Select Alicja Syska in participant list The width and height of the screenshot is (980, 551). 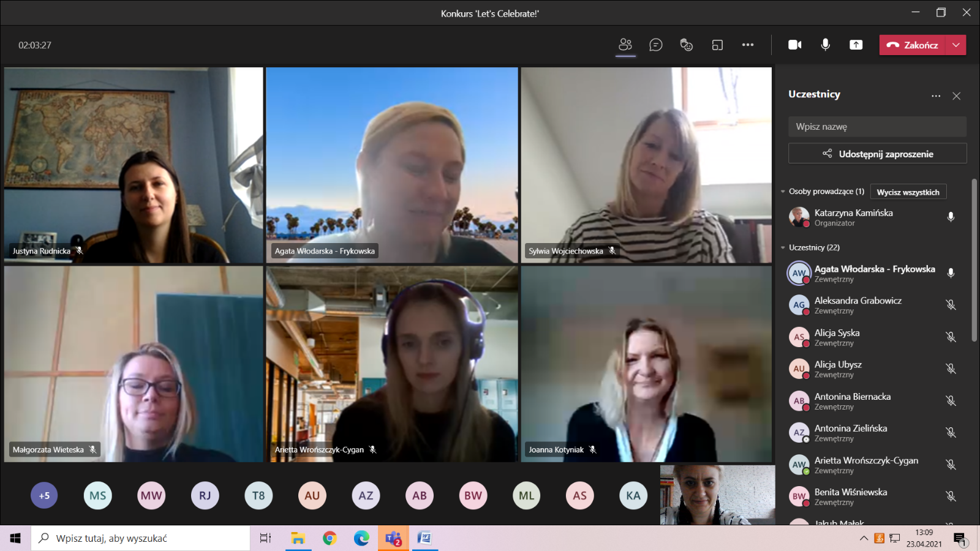[x=874, y=337]
